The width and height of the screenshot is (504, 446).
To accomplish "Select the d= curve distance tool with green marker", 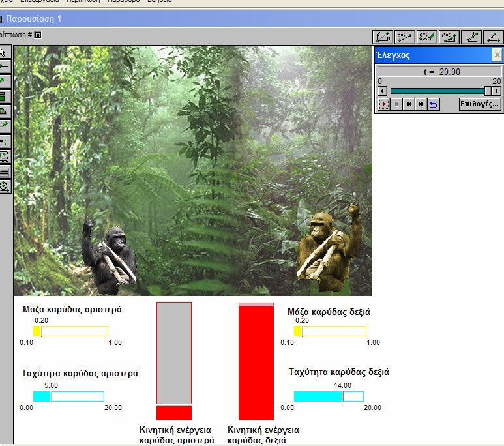I will tap(427, 37).
